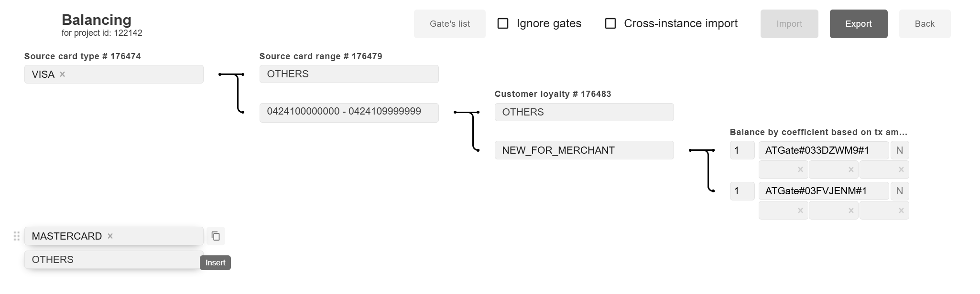Viewport: 980px width, 294px height.
Task: Clear third field under ATGate#033DZWM9#1
Action: click(901, 170)
